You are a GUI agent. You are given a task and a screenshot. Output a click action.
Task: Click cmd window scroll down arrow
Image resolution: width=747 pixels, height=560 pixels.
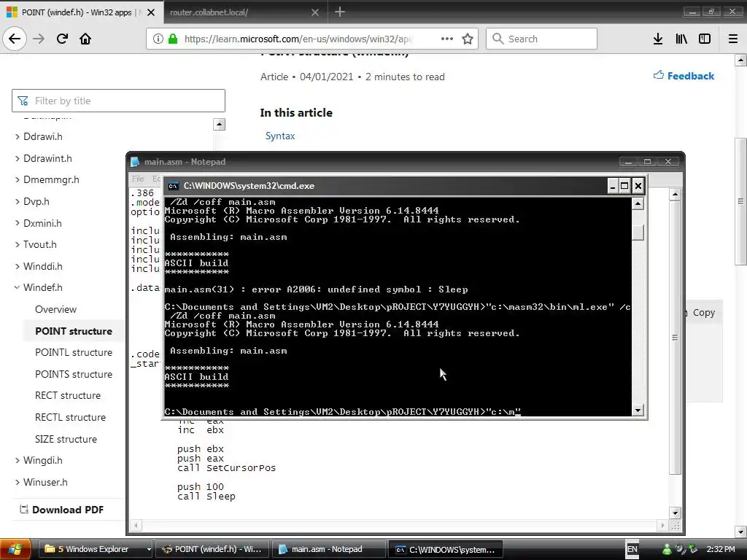[638, 410]
